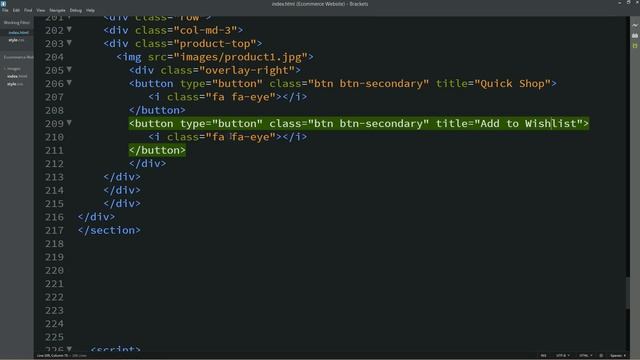Select index.html in Working Files
The height and width of the screenshot is (360, 640).
18,33
